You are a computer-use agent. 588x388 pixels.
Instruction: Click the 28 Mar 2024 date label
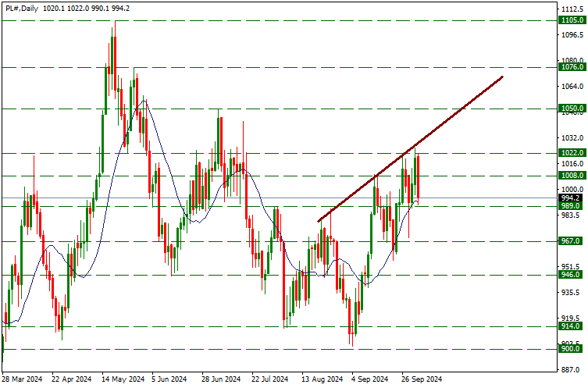click(x=22, y=379)
